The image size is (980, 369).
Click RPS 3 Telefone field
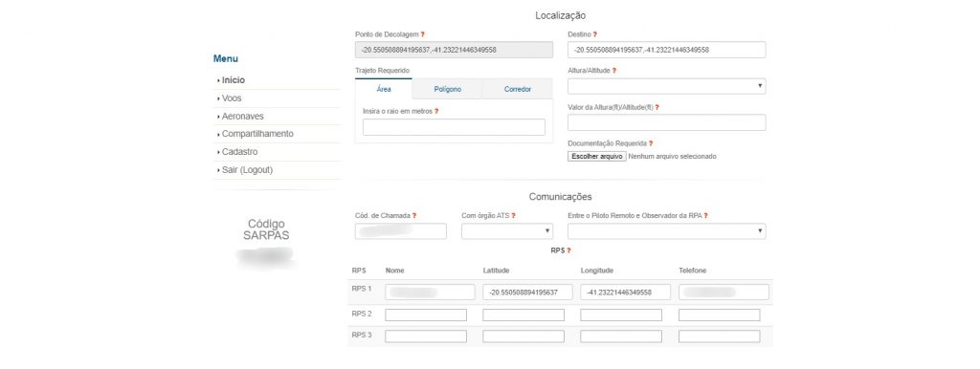tap(720, 336)
